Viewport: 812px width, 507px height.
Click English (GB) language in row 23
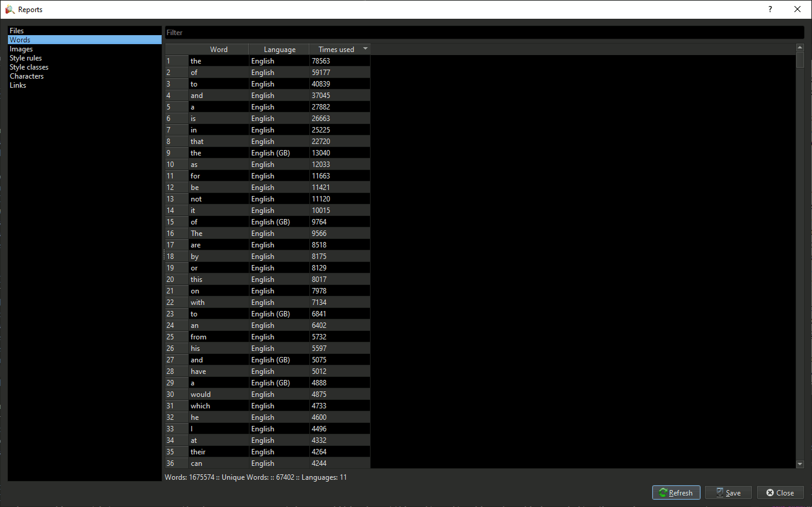[x=279, y=314]
